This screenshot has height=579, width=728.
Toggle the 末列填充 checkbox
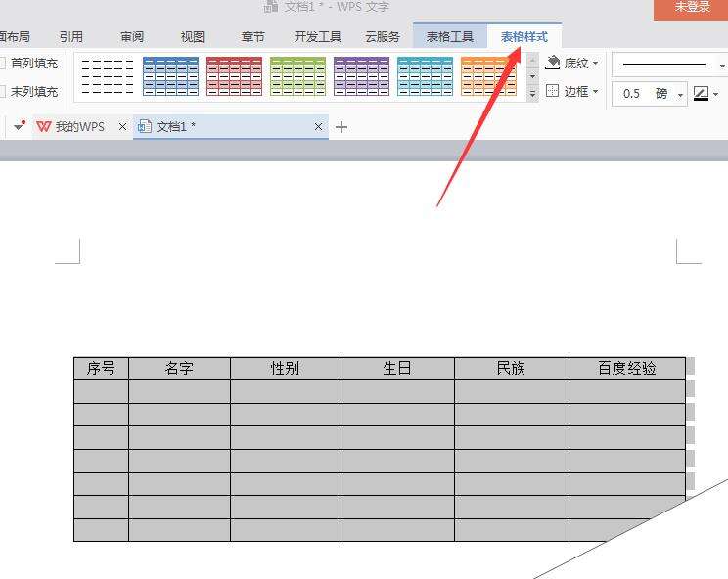(2, 92)
